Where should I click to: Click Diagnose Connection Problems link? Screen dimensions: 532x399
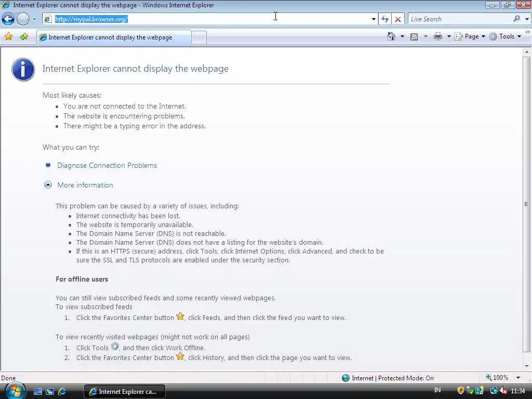[107, 166]
